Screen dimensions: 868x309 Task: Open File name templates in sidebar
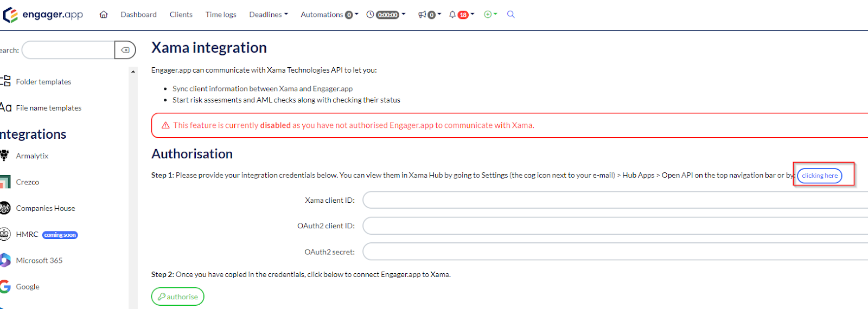[49, 108]
